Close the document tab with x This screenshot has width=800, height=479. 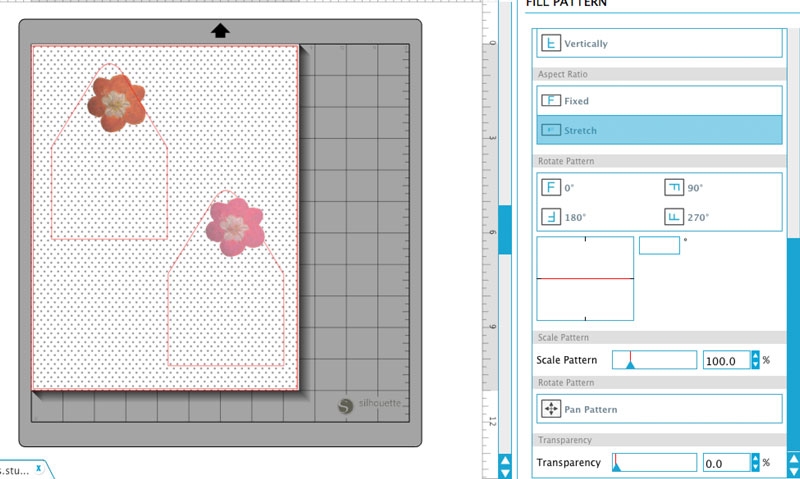point(38,468)
